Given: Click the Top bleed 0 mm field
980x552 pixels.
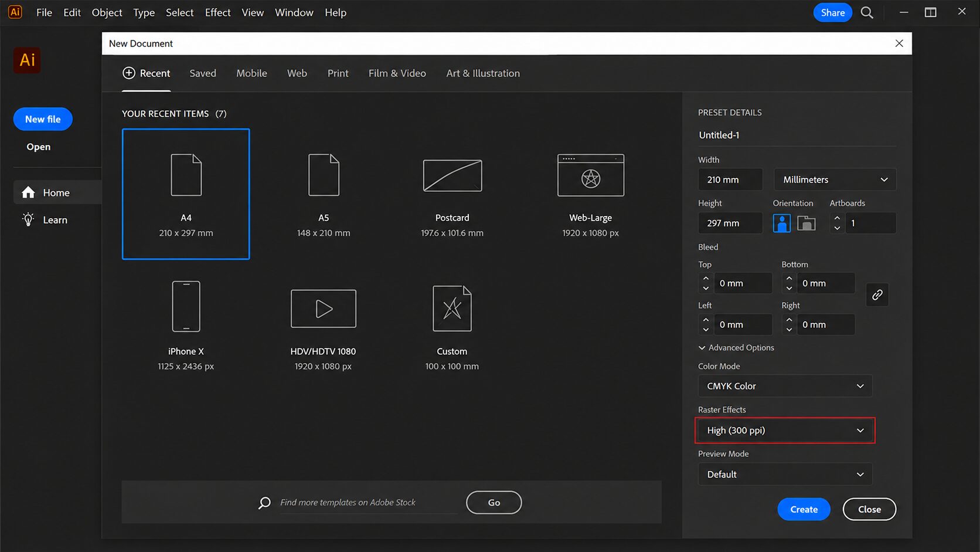Looking at the screenshot, I should pyautogui.click(x=743, y=283).
